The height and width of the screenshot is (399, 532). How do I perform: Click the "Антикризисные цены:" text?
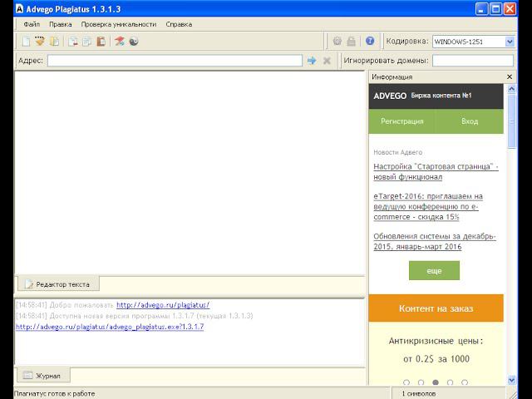(x=436, y=341)
